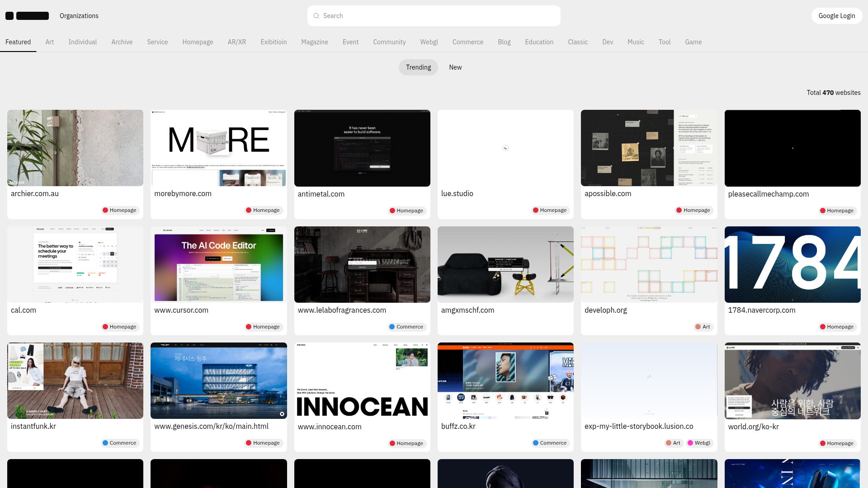
Task: Open the genesis.com building thumbnail
Action: (x=219, y=380)
